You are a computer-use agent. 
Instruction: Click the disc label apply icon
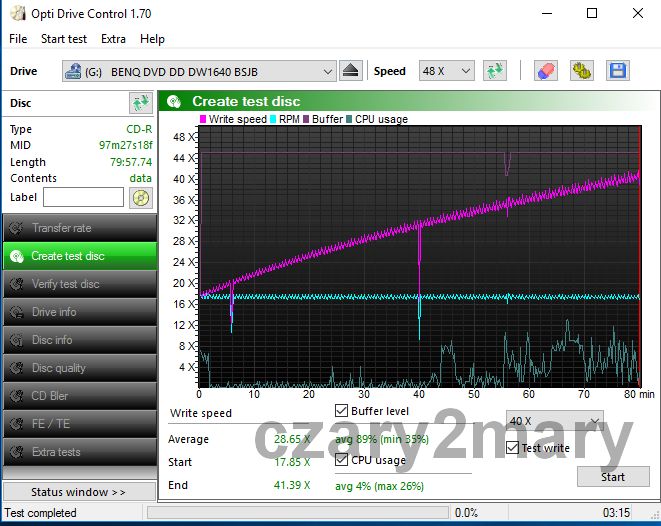[x=141, y=198]
